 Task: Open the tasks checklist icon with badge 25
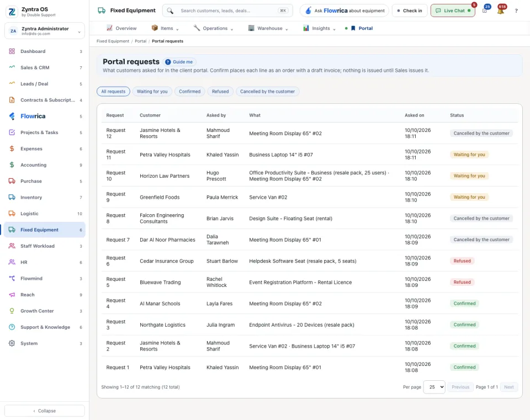coord(485,11)
